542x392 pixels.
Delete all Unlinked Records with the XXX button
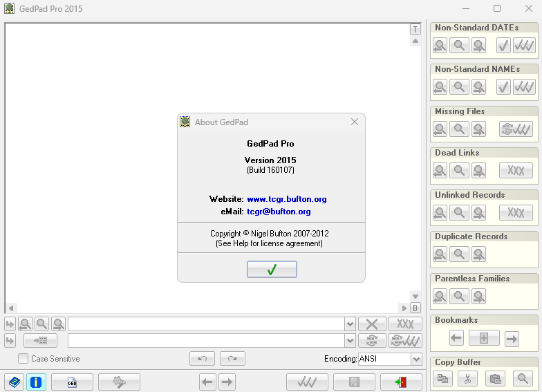(516, 213)
